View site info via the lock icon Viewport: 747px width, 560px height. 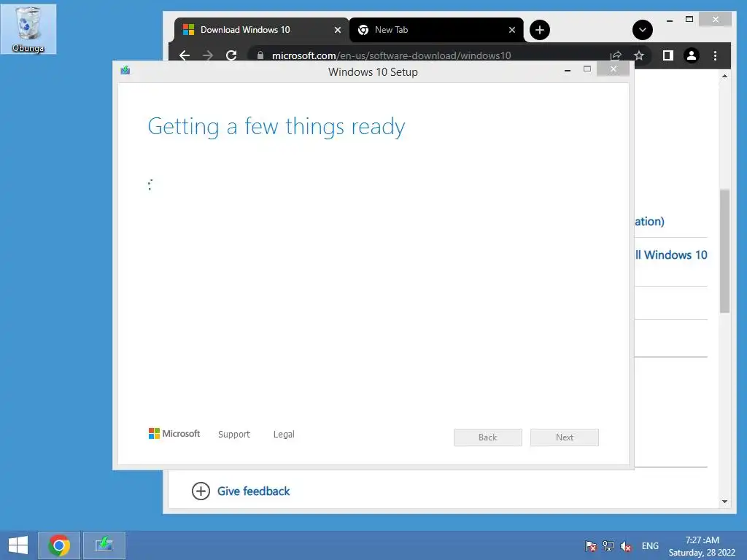(x=260, y=55)
